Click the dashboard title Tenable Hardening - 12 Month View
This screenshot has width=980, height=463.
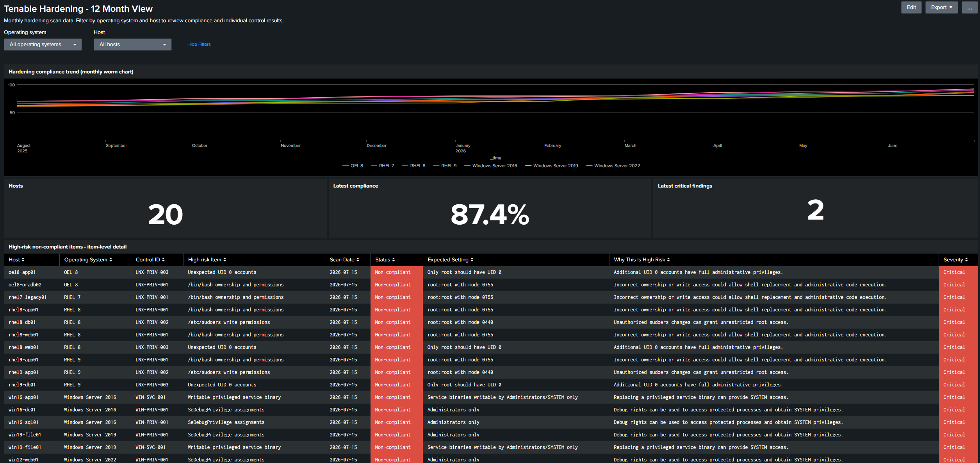coord(78,9)
